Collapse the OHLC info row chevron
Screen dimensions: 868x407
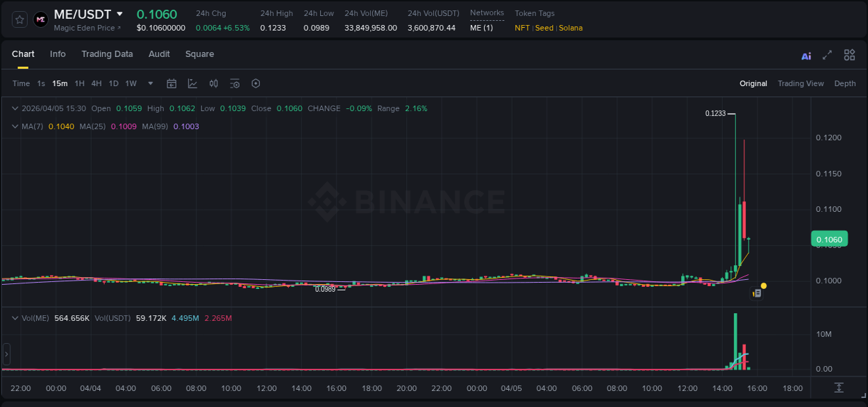click(x=15, y=108)
